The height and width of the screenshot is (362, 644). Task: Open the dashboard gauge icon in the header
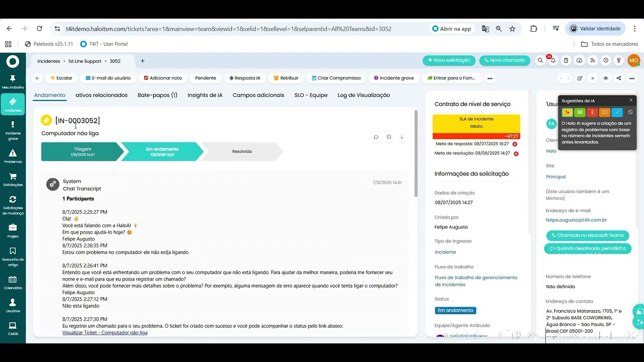[580, 60]
